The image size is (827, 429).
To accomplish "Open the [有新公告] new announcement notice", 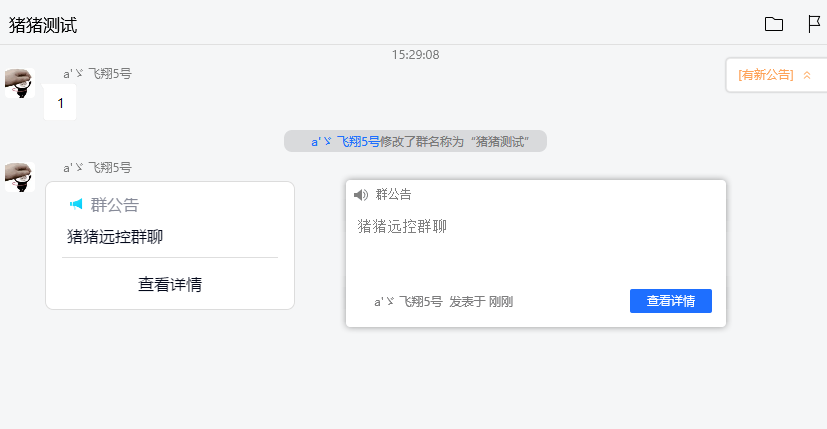I will (765, 75).
